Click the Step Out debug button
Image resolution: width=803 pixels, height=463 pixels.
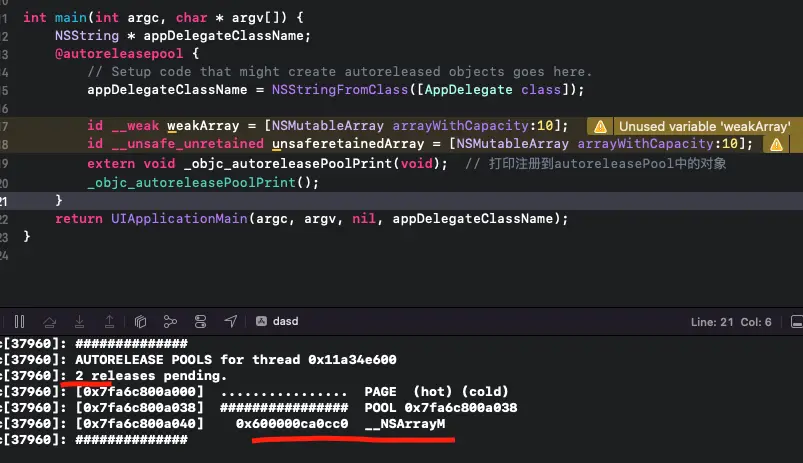click(x=108, y=321)
